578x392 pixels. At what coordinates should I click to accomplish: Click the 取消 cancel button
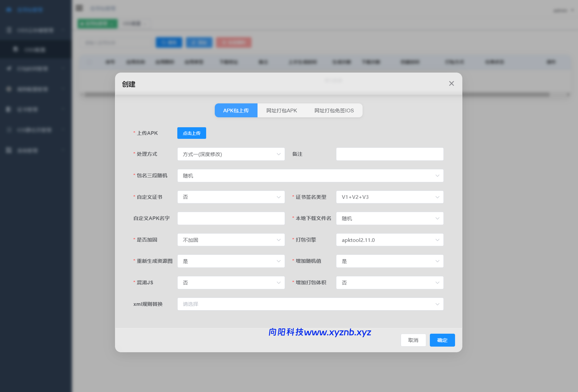pyautogui.click(x=413, y=340)
